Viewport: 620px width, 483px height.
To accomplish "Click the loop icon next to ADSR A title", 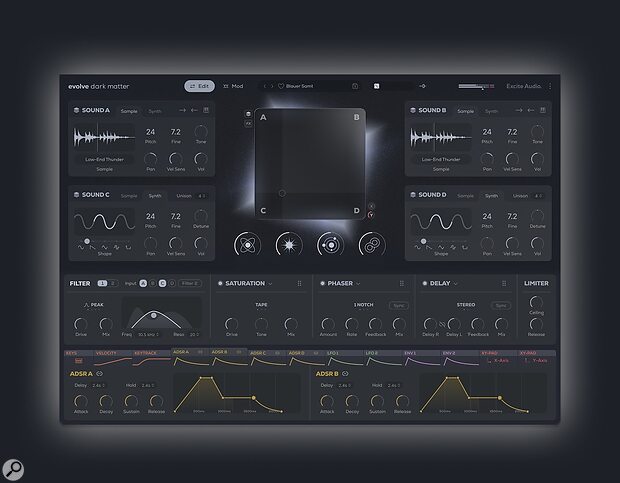I will (x=99, y=374).
